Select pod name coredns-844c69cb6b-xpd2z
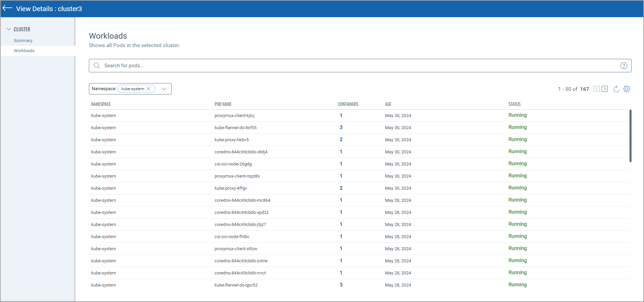 (x=242, y=213)
